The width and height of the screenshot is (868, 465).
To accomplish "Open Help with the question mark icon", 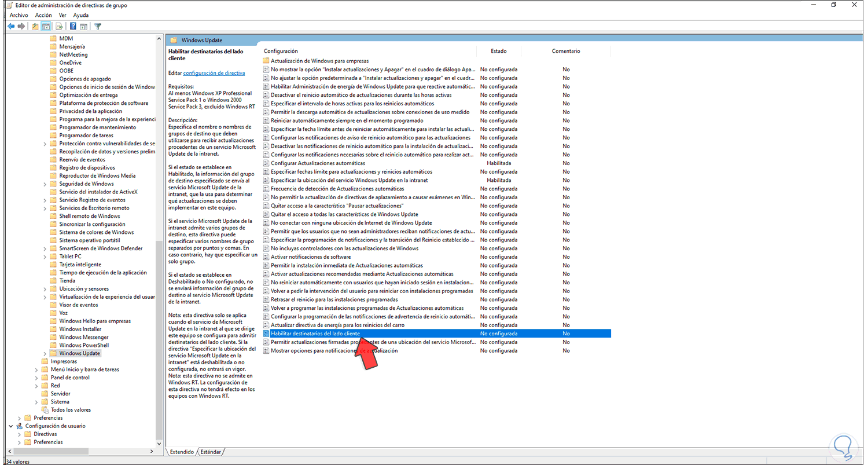I will 73,26.
